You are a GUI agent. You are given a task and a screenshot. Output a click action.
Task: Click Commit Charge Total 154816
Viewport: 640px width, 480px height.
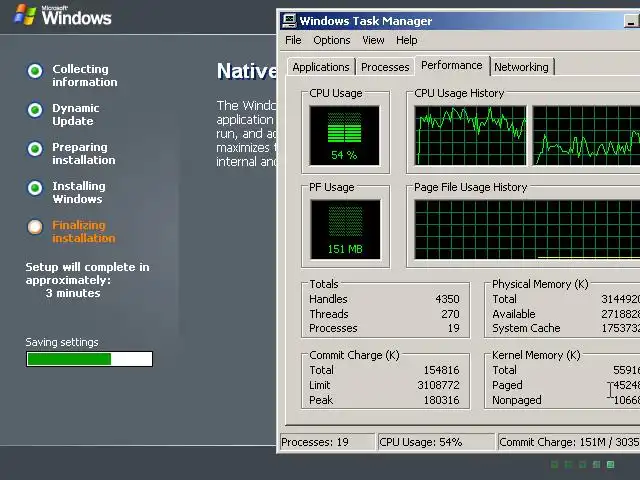click(441, 370)
